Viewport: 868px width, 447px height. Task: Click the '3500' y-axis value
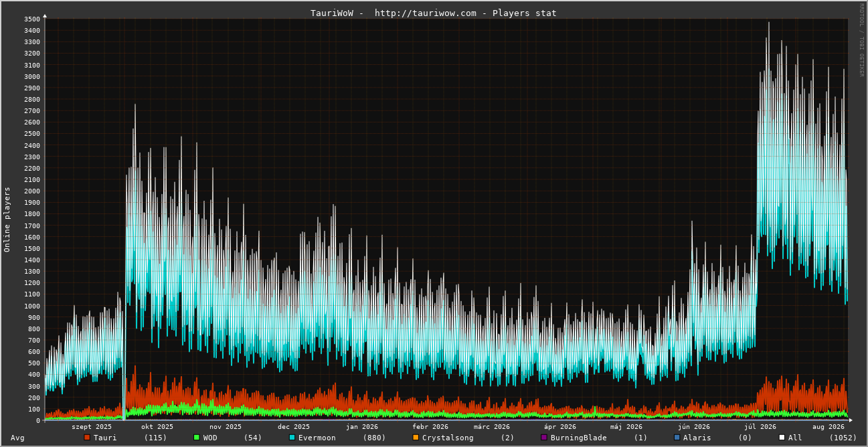pyautogui.click(x=32, y=19)
